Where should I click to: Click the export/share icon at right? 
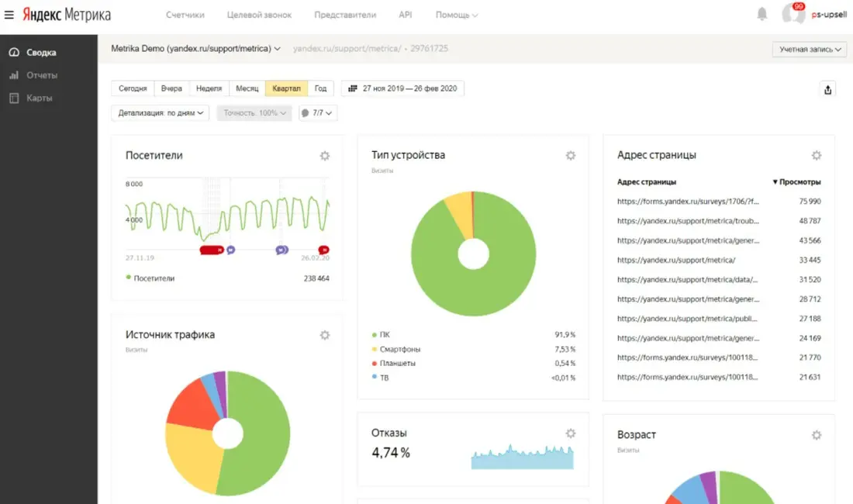point(827,90)
